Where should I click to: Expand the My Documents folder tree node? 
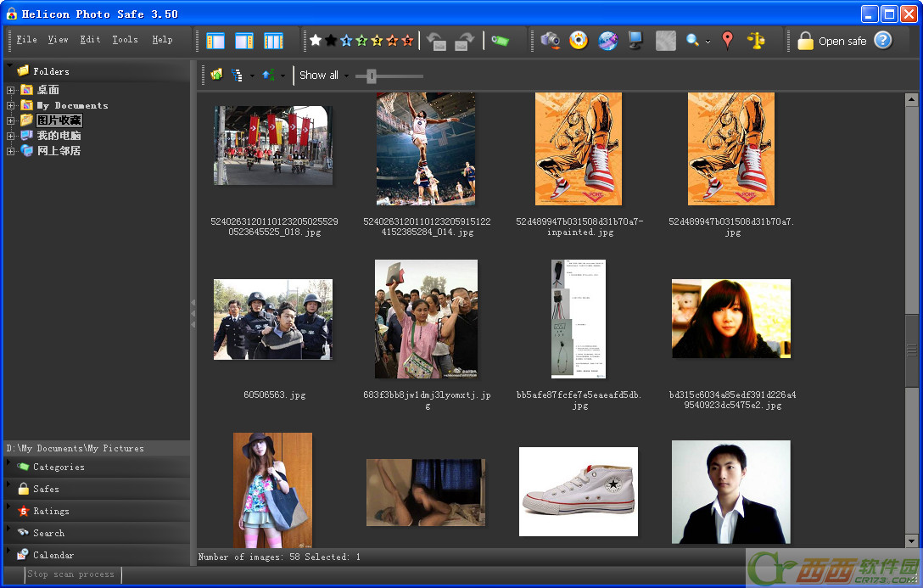pos(10,105)
